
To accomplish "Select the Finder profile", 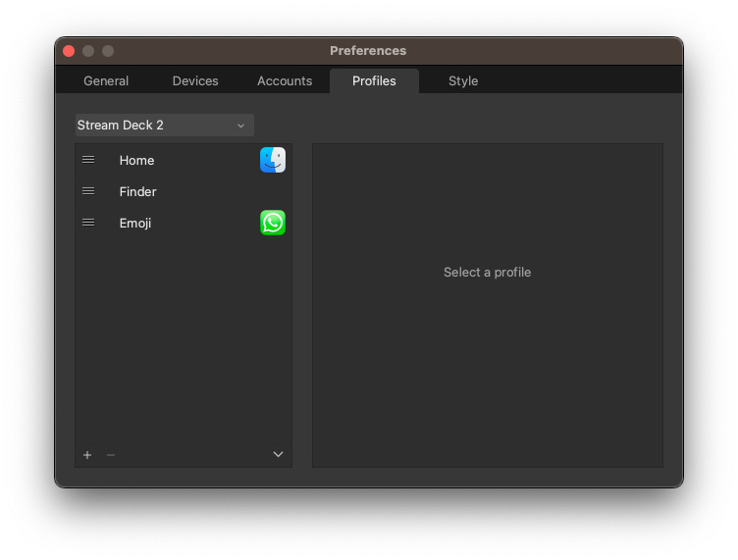I will pyautogui.click(x=184, y=191).
